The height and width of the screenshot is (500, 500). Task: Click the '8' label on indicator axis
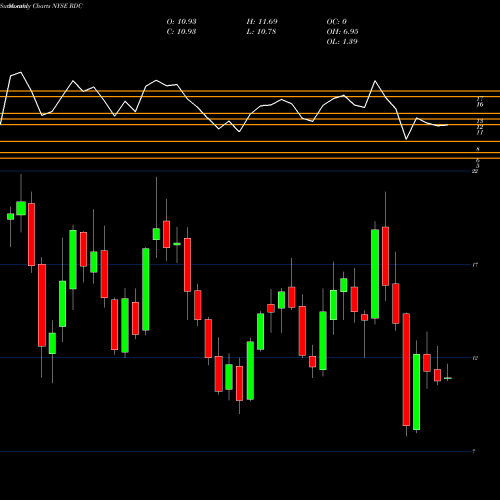[478, 149]
